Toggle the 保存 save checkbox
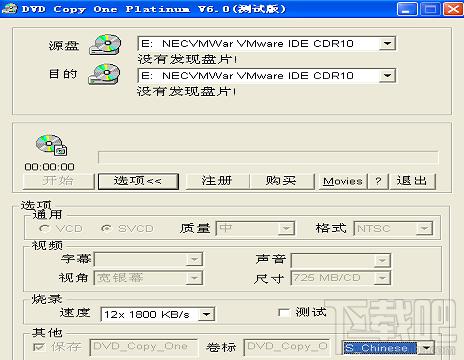This screenshot has width=464, height=360. tap(39, 347)
